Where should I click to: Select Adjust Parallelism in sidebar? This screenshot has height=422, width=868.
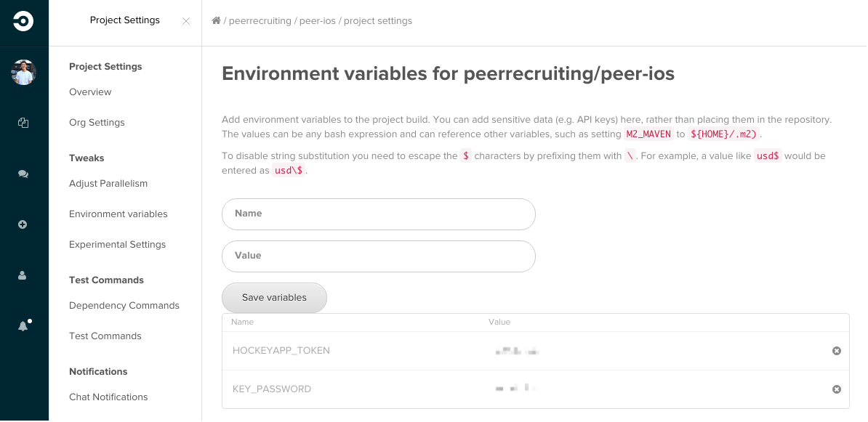click(108, 184)
